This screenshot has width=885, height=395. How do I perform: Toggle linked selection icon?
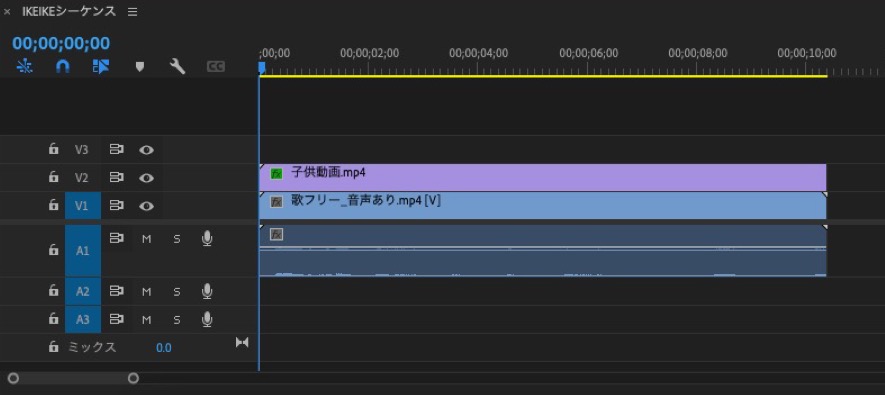coord(100,67)
